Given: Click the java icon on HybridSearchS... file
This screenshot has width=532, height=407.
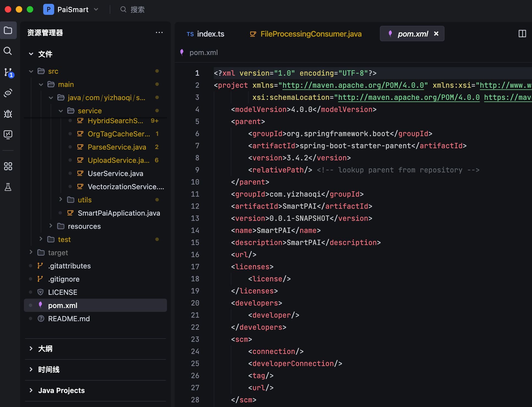Looking at the screenshot, I should [x=80, y=120].
